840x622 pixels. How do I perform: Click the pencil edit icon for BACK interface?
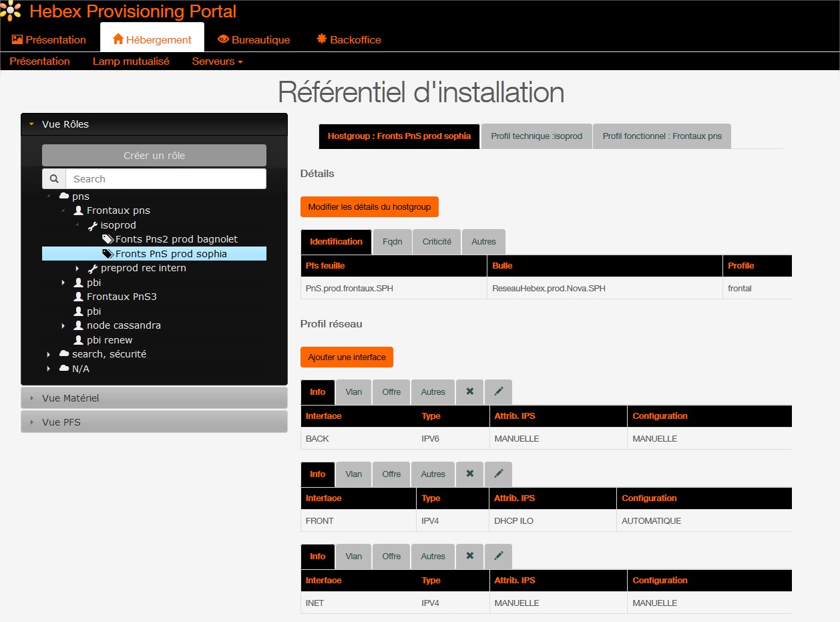point(498,392)
